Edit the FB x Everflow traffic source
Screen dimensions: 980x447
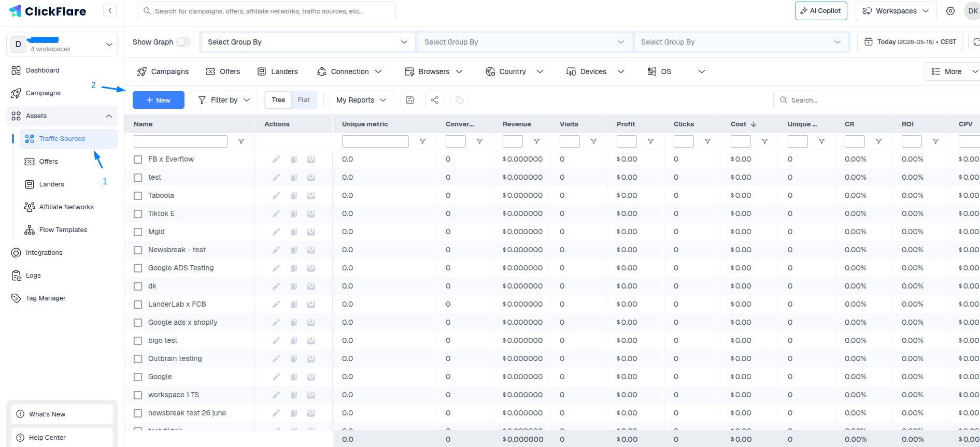point(276,160)
